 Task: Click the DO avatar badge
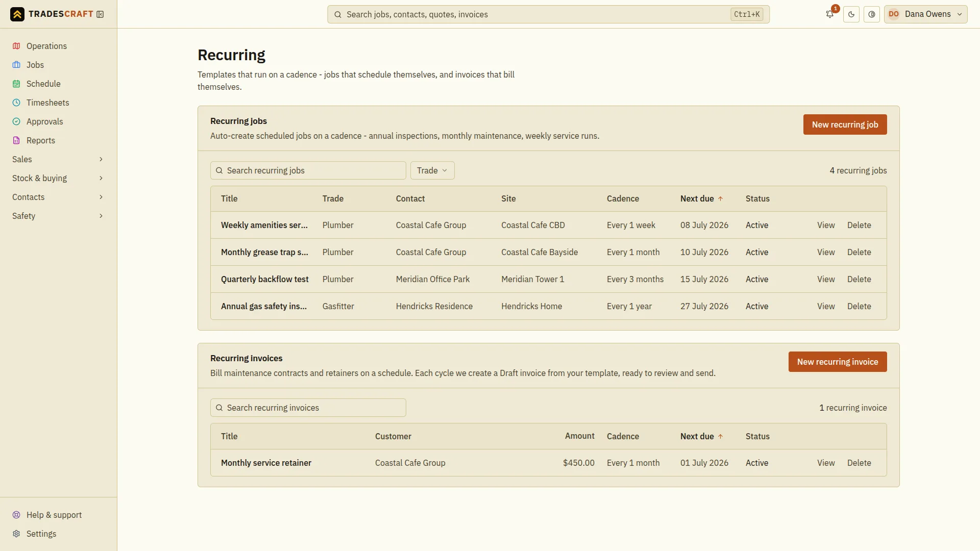(x=894, y=14)
